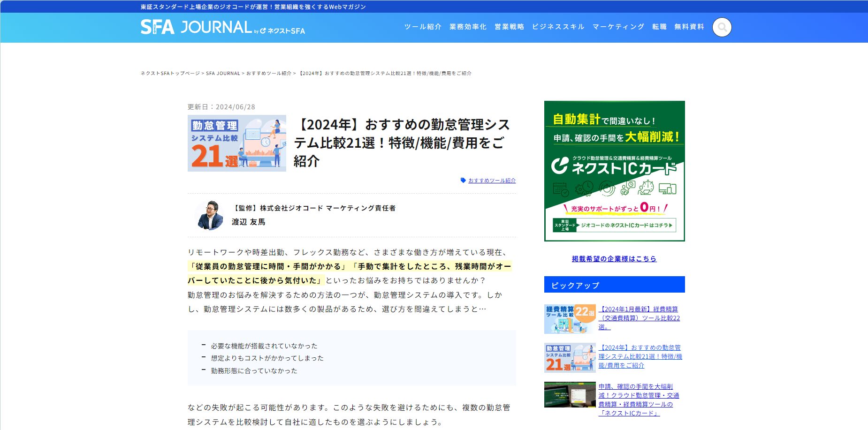
Task: Click list item 必要な機能が搭載されていなかった
Action: [264, 346]
